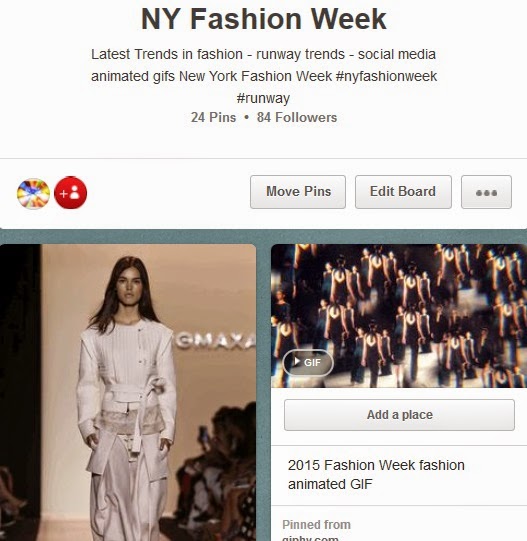
Task: Click the #runway hashtag
Action: pyautogui.click(x=263, y=98)
